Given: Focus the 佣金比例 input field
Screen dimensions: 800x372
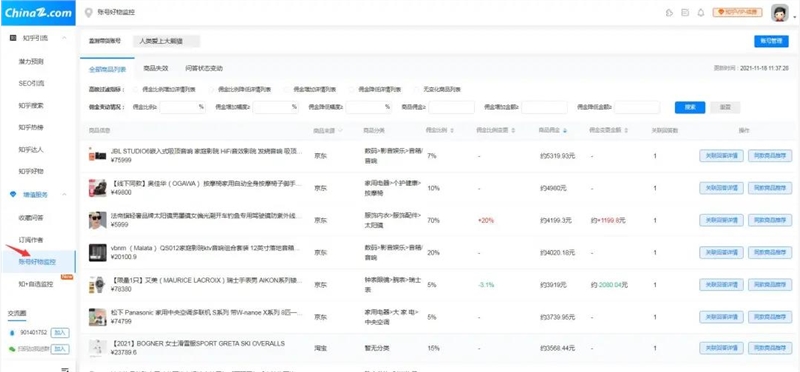Looking at the screenshot, I should 183,107.
